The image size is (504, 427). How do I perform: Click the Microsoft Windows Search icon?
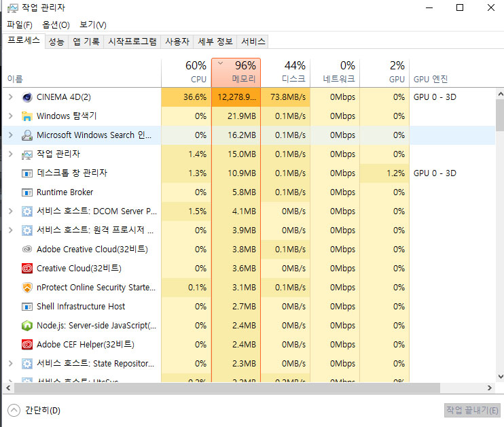27,135
